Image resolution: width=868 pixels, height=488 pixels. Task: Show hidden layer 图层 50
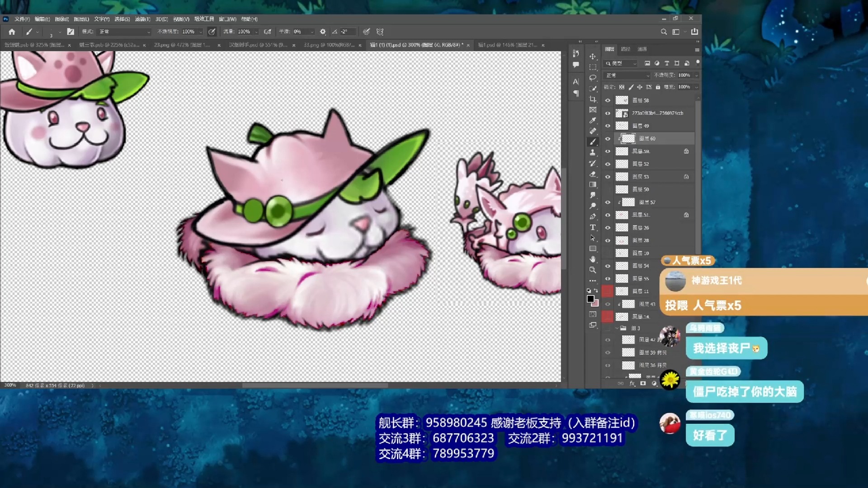608,189
